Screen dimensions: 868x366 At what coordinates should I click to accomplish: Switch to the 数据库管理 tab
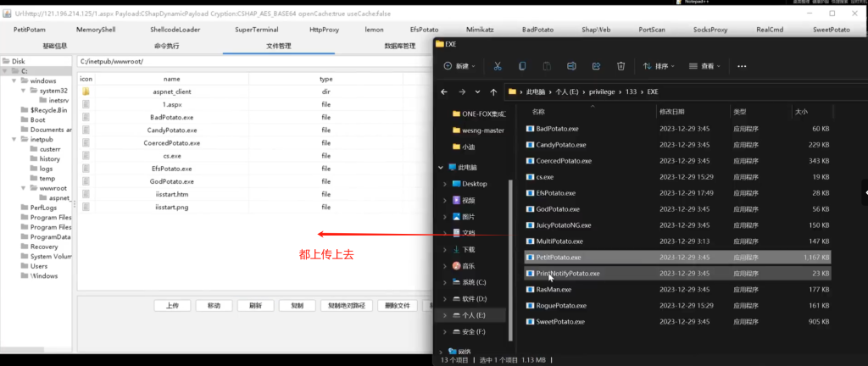(x=400, y=46)
